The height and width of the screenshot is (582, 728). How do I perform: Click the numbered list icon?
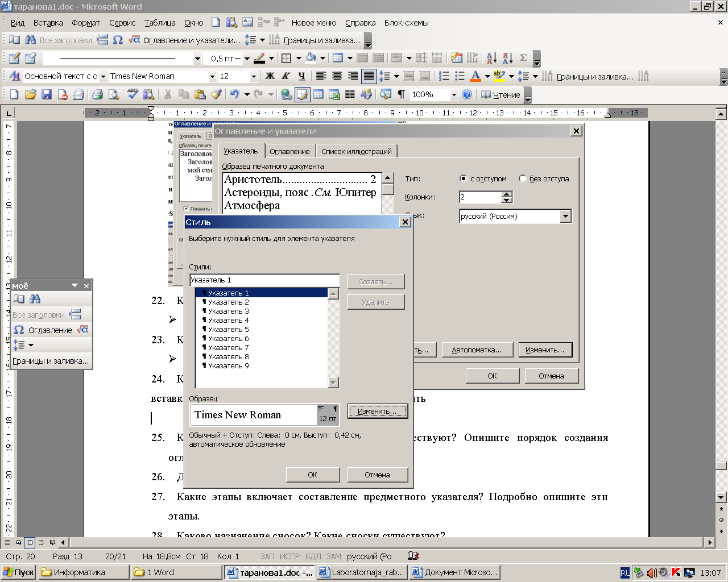[x=444, y=76]
